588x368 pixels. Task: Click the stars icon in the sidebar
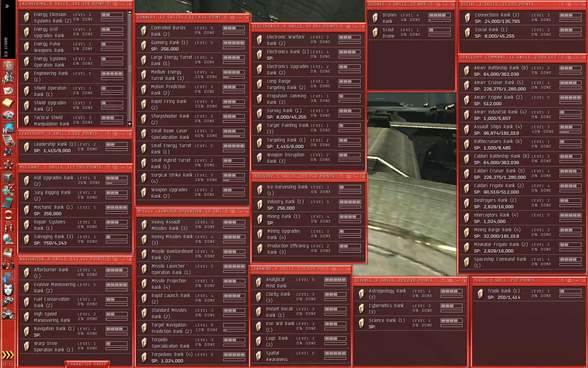8,165
